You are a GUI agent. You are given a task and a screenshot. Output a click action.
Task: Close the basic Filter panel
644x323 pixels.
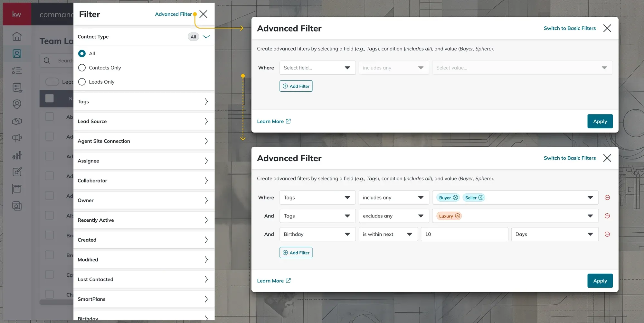click(x=203, y=14)
